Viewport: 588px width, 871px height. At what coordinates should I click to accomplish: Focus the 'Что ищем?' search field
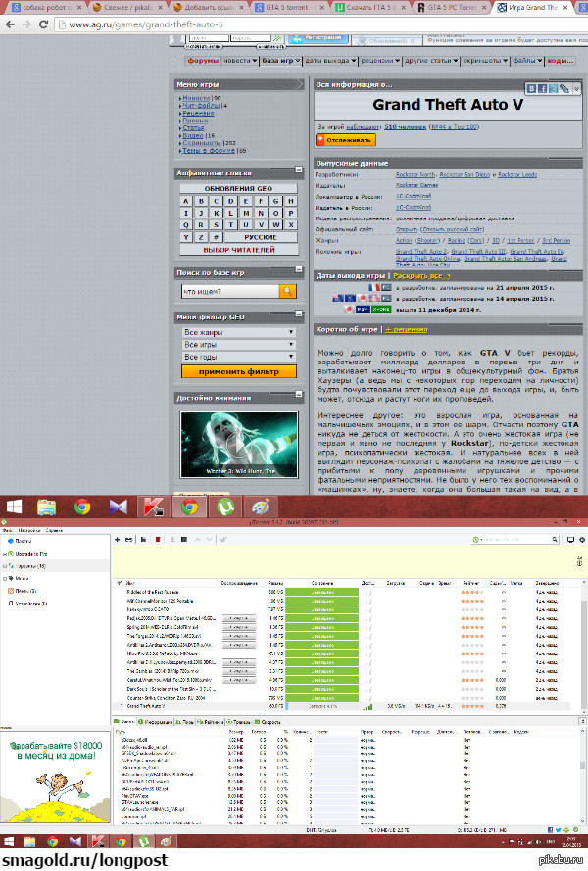click(230, 291)
